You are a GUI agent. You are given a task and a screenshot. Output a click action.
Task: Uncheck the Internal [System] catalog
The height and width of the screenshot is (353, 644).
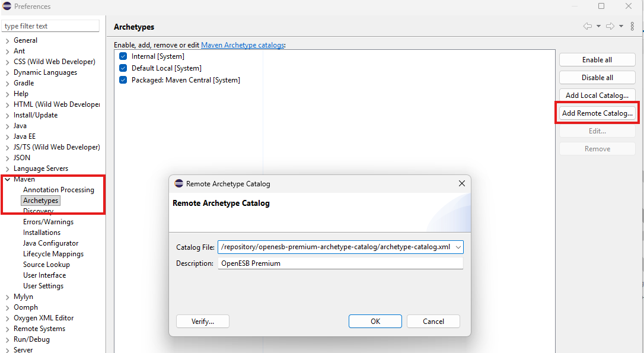[x=123, y=56]
